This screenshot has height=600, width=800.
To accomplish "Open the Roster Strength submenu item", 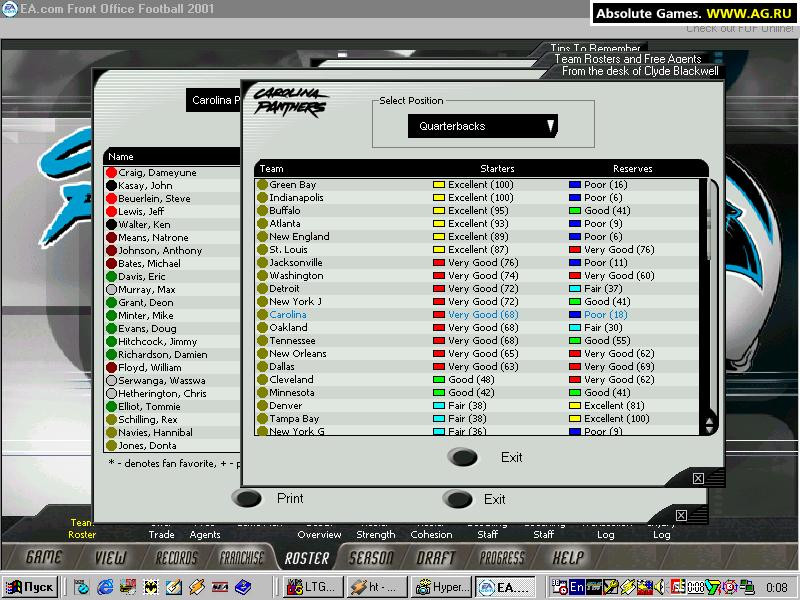I will coord(376,531).
